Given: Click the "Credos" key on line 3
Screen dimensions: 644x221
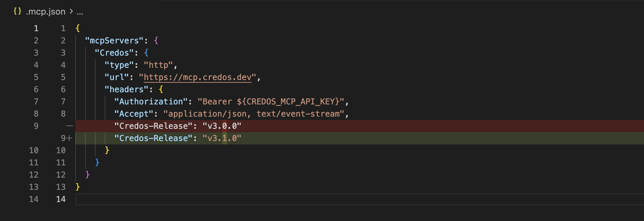Looking at the screenshot, I should [114, 53].
